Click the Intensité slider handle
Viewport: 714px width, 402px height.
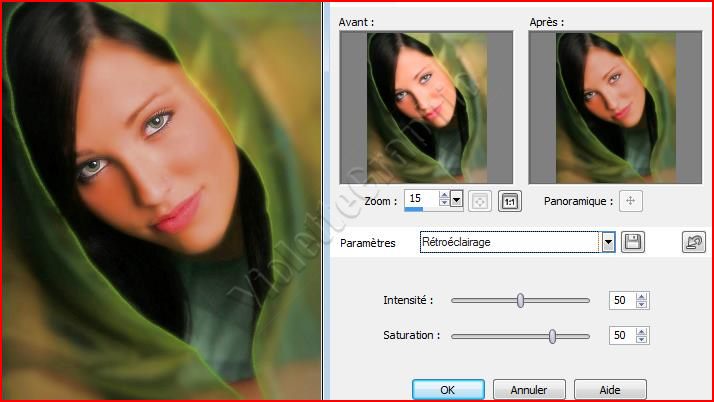tap(520, 300)
